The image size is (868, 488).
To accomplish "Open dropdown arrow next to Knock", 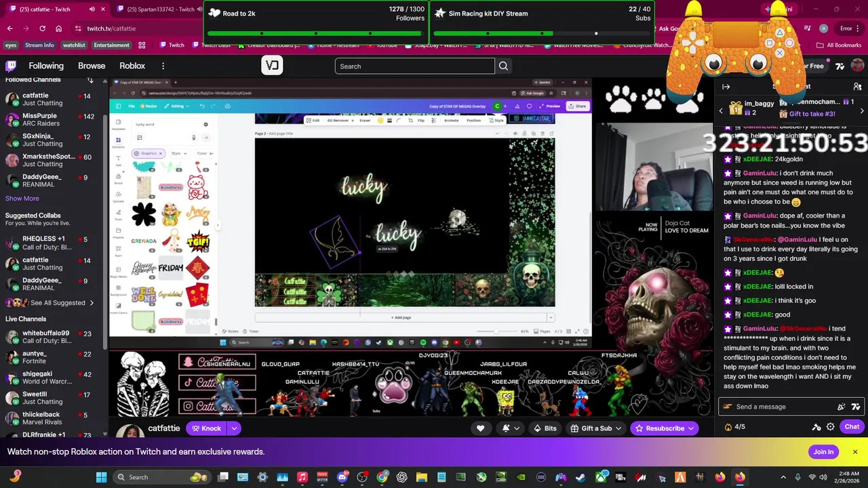I will coord(234,428).
